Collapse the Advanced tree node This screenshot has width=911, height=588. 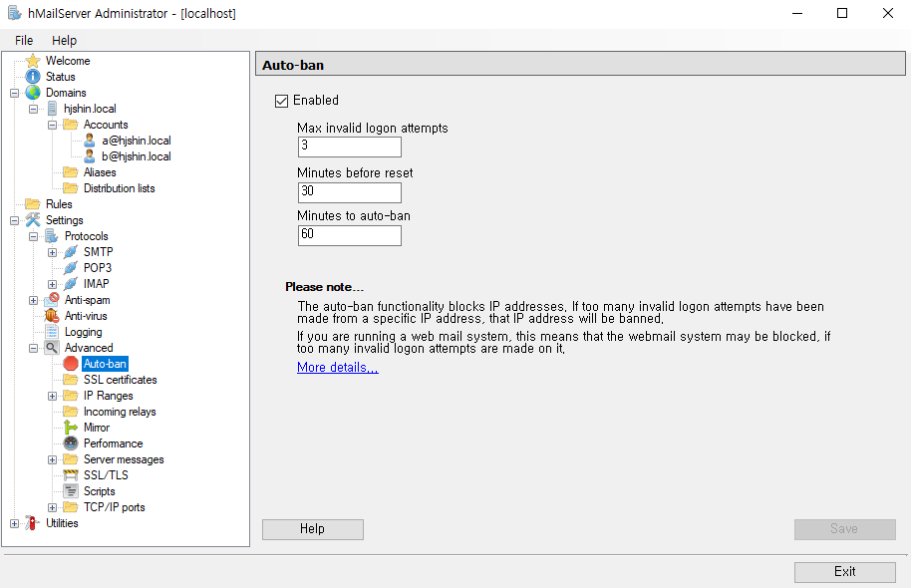(x=33, y=348)
